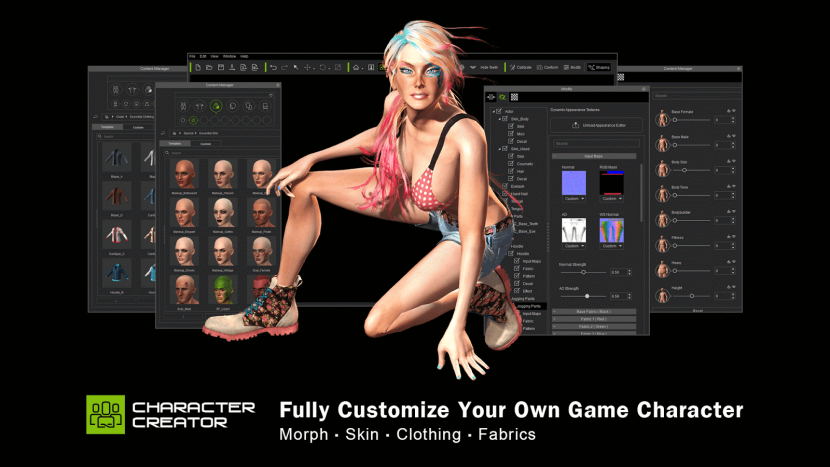Switch to the Custom tab in Content Manager
830x467 pixels.
tap(205, 144)
